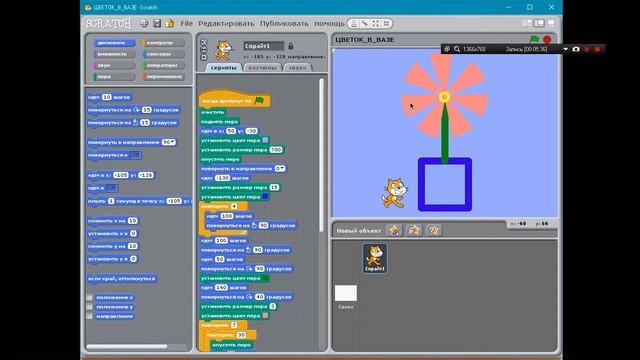
Task: Select the перо blocks category
Action: 114,77
